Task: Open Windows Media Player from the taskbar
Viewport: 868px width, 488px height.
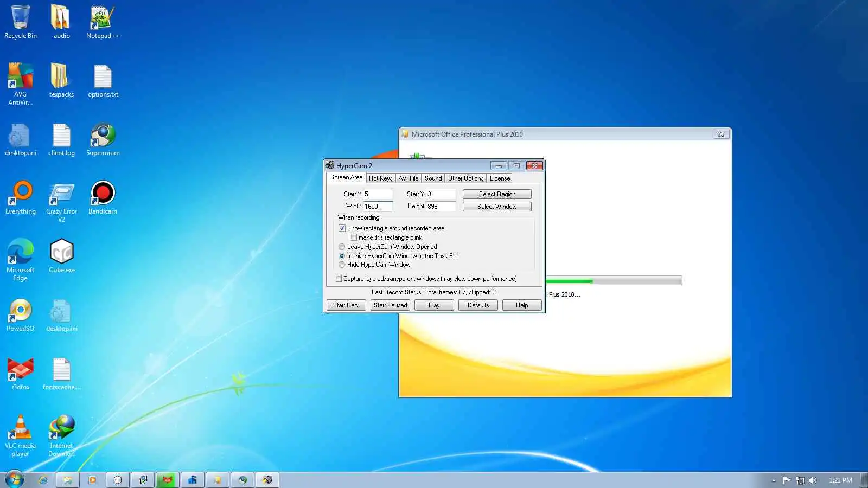Action: tap(93, 480)
